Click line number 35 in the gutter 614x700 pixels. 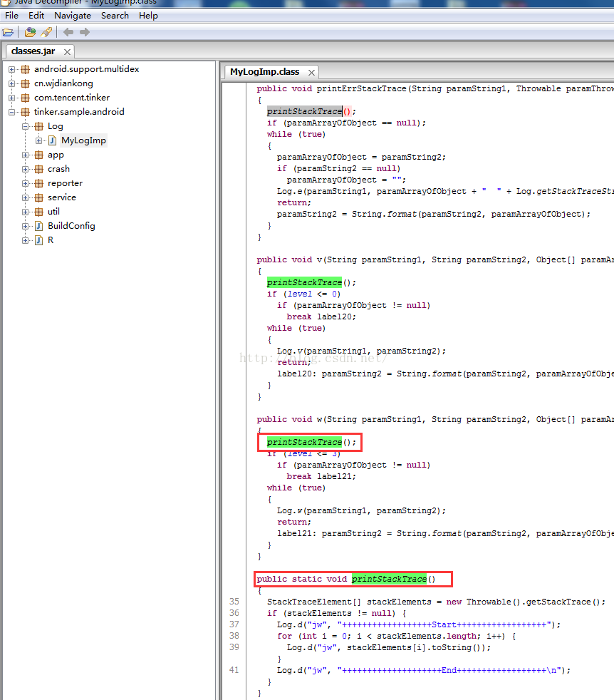[234, 602]
